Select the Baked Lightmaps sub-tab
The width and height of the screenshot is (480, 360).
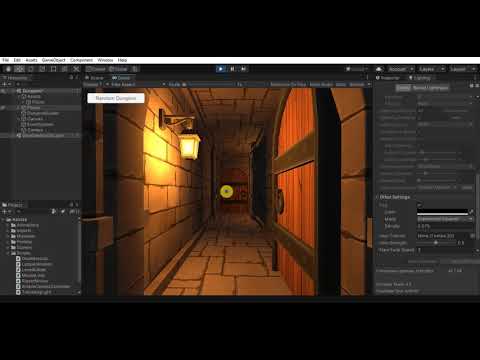tap(431, 88)
